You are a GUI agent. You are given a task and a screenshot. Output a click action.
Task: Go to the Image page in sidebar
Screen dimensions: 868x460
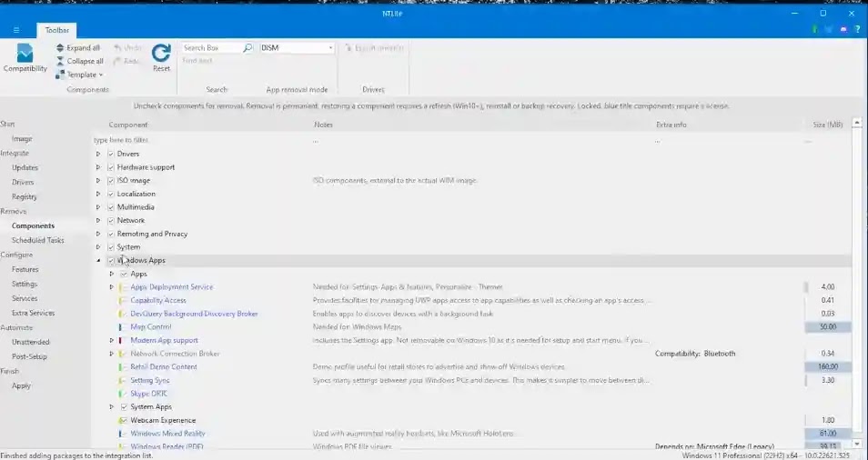click(22, 139)
